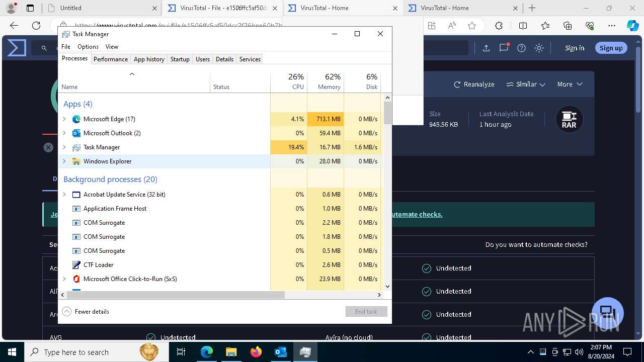Screen dimensions: 644x362
Task: Switch to the Performance tab
Action: pyautogui.click(x=111, y=59)
